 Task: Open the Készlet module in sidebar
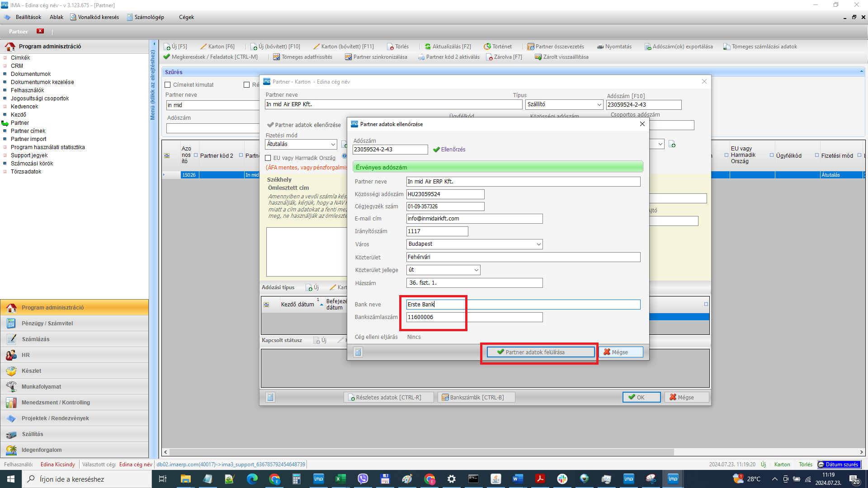point(31,371)
